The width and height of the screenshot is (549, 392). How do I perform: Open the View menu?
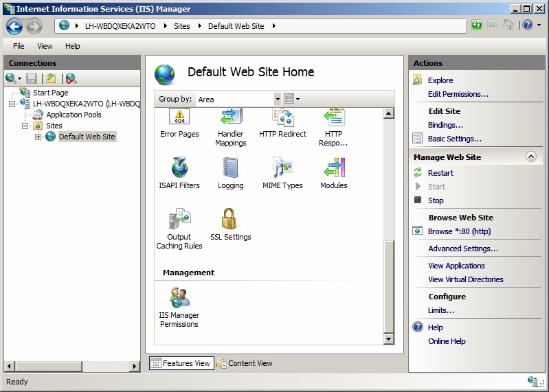click(x=45, y=46)
